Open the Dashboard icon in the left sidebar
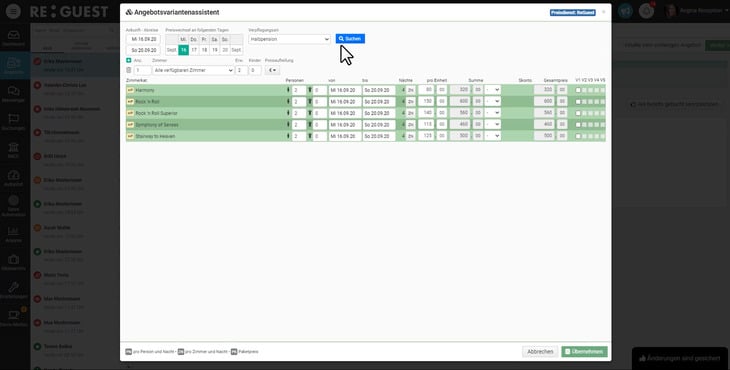This screenshot has width=730, height=370. (13, 38)
